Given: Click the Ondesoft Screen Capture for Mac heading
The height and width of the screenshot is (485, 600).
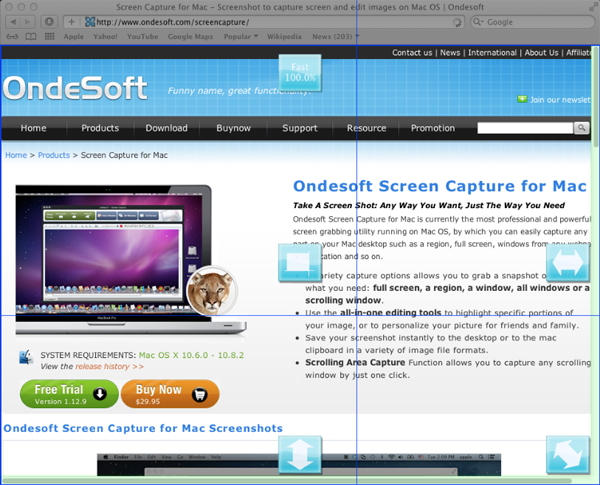Looking at the screenshot, I should coord(440,186).
